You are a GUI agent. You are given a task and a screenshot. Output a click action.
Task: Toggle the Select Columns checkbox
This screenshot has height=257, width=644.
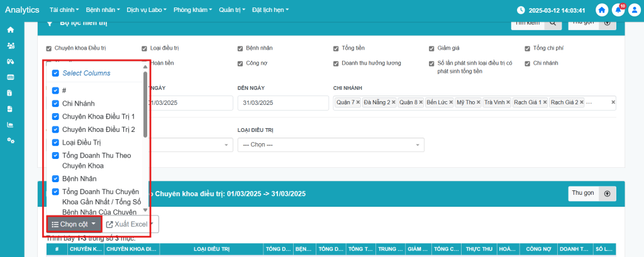click(x=55, y=74)
